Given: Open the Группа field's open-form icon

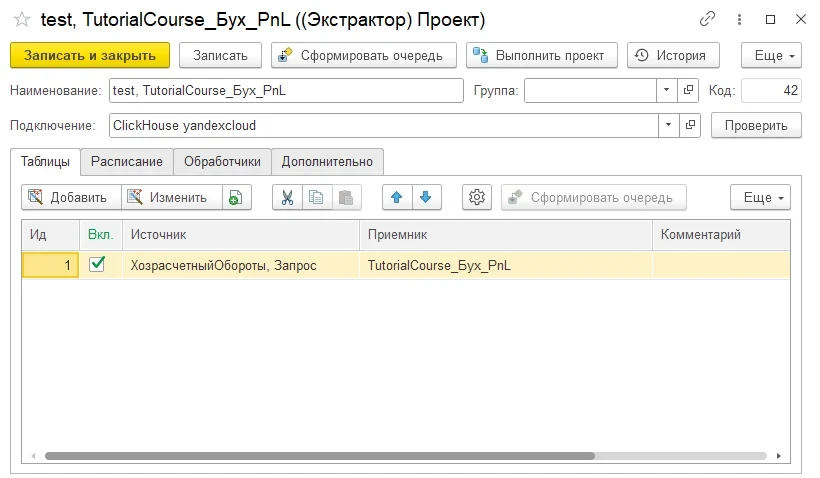Looking at the screenshot, I should pyautogui.click(x=689, y=91).
